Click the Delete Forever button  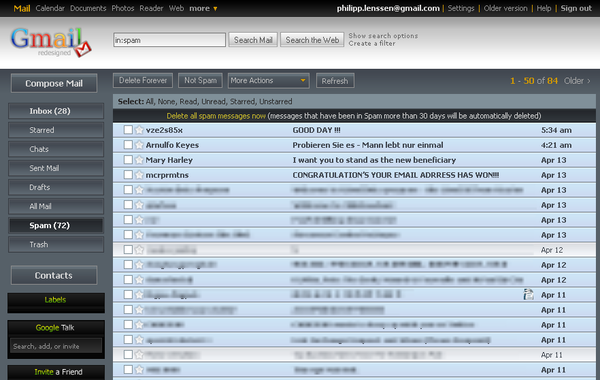(143, 80)
